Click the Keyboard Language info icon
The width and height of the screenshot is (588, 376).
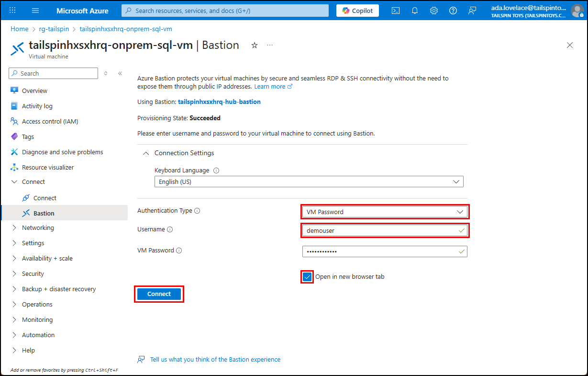click(216, 170)
